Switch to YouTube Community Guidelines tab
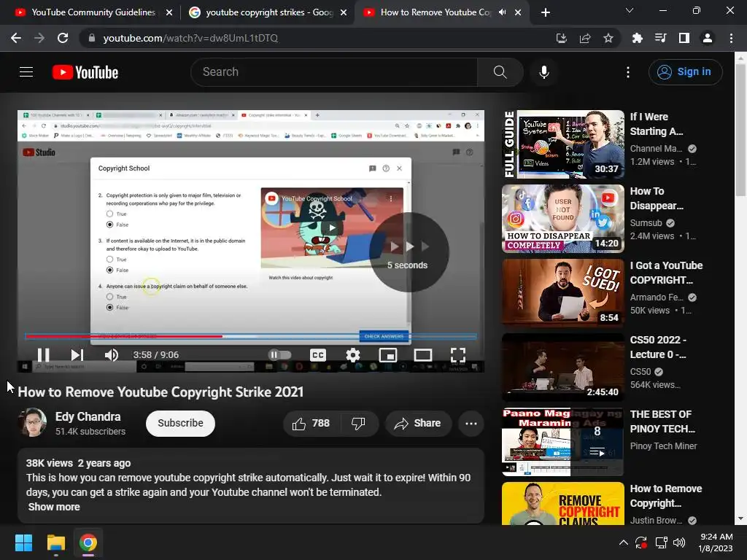 point(94,12)
